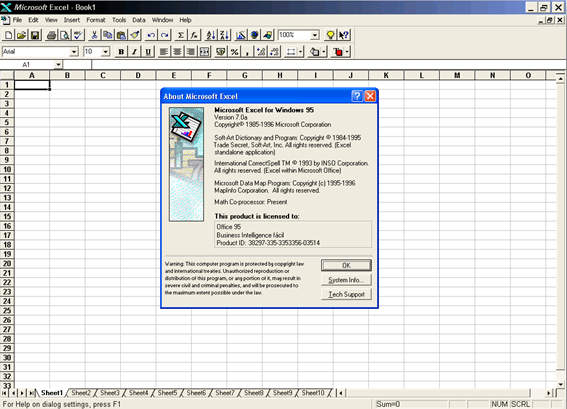Click the Undo arrow icon
The width and height of the screenshot is (567, 409).
click(x=151, y=35)
